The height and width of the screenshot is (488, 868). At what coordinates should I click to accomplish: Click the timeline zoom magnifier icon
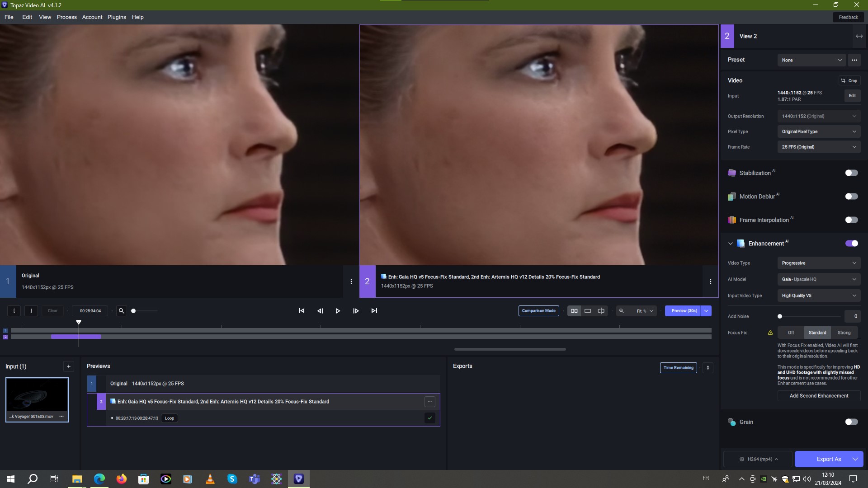[121, 311]
